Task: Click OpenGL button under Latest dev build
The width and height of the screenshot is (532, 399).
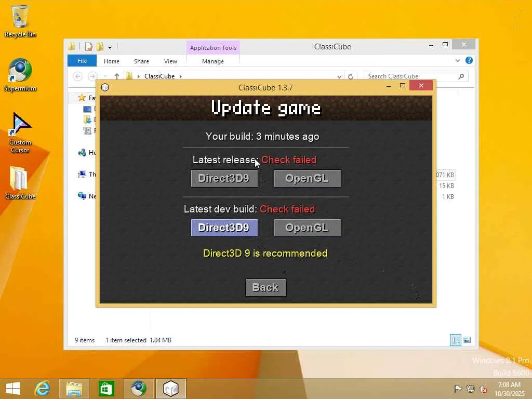Action: pos(308,228)
